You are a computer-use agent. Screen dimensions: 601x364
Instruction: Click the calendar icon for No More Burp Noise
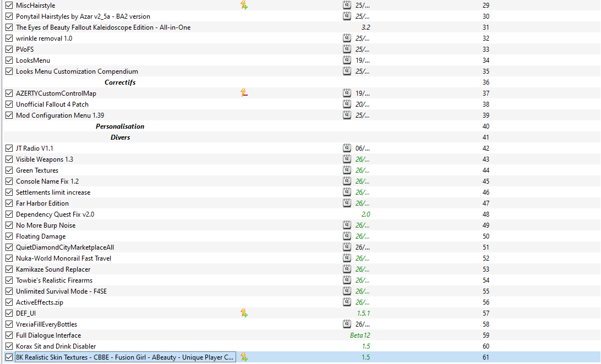[347, 225]
